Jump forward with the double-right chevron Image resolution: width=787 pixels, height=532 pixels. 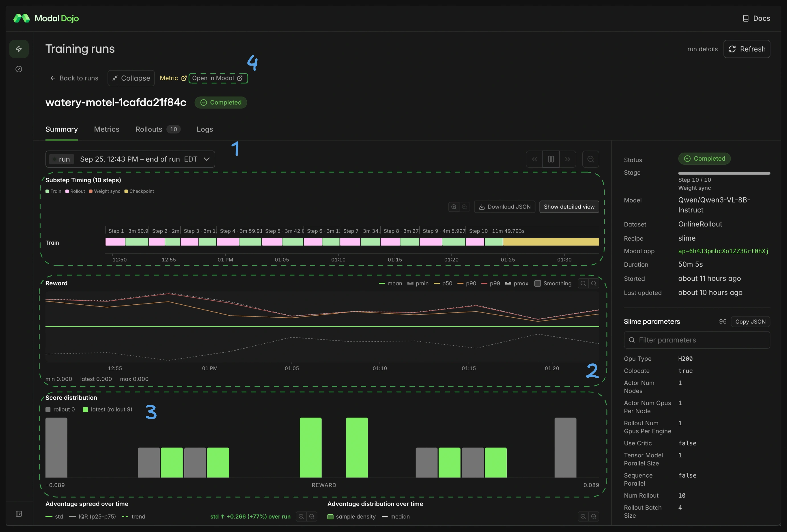point(568,159)
